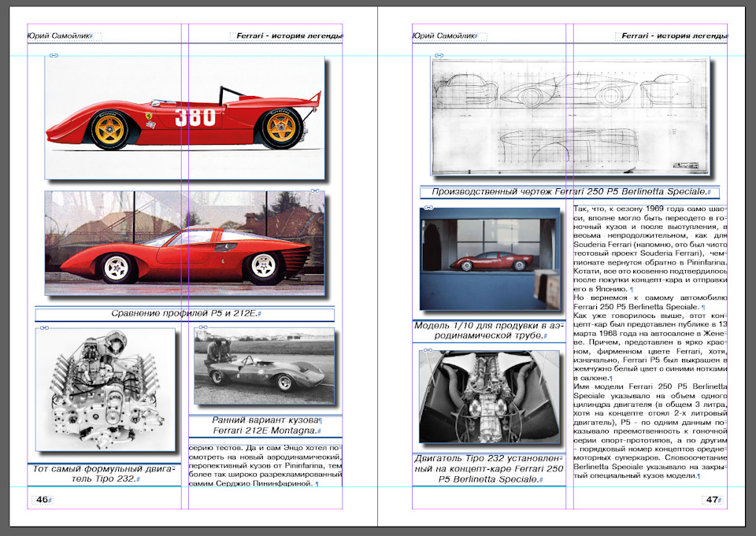Click the link icon on the wind tunnel photo
Screen dimensions: 756x536
tap(428, 209)
